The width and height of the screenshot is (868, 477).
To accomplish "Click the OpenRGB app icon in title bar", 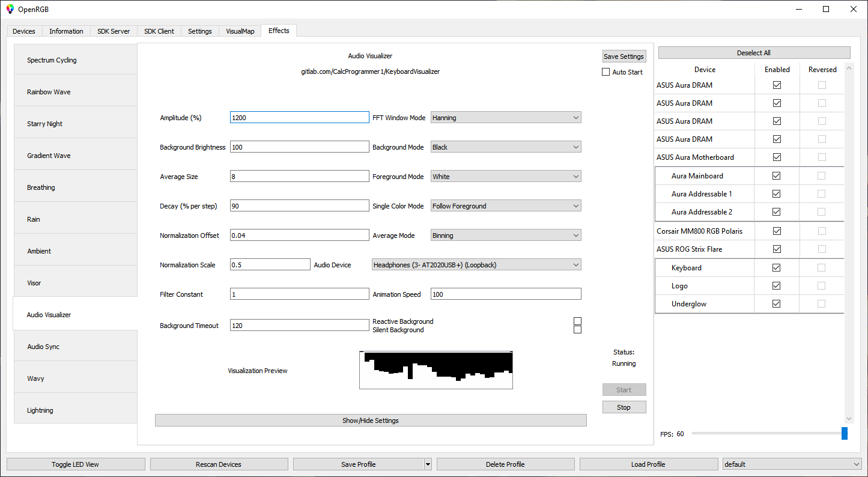I will pos(10,9).
